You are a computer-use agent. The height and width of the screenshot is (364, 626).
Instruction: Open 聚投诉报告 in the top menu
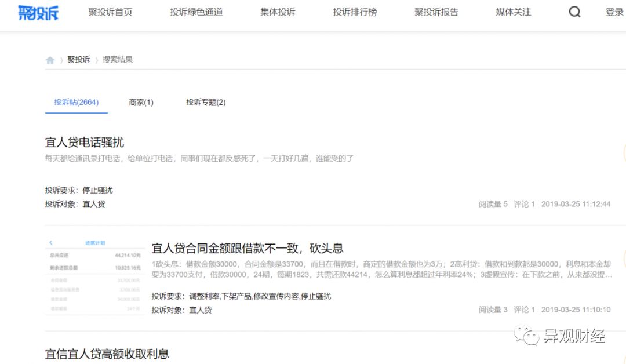[x=436, y=12]
